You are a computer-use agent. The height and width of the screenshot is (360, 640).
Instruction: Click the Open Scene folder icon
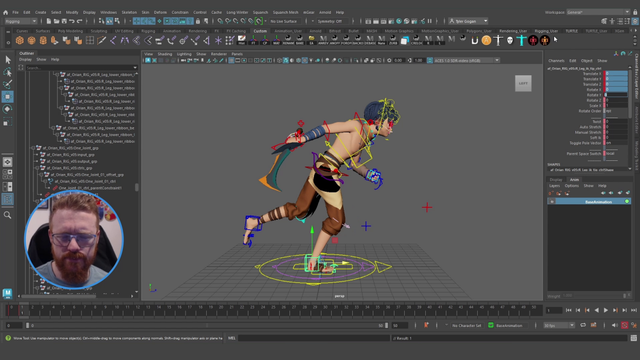pos(56,21)
